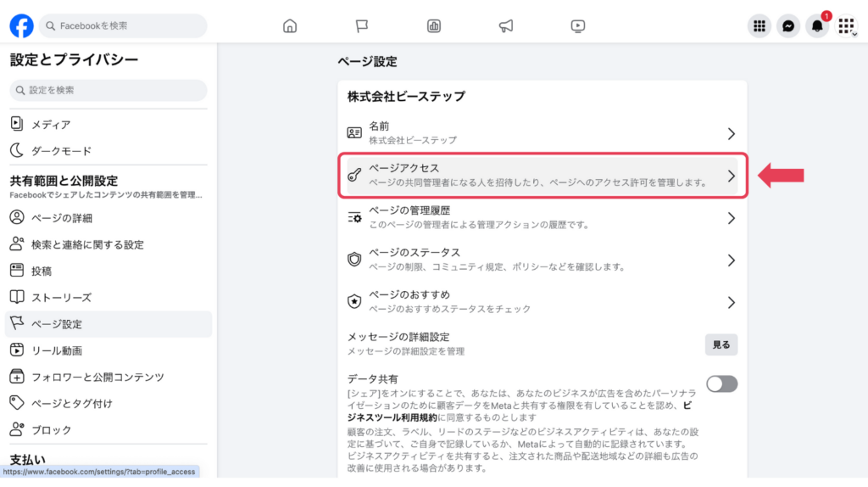Click the 検索と連絡に関する設定 icon
This screenshot has height=487, width=868.
(x=17, y=243)
